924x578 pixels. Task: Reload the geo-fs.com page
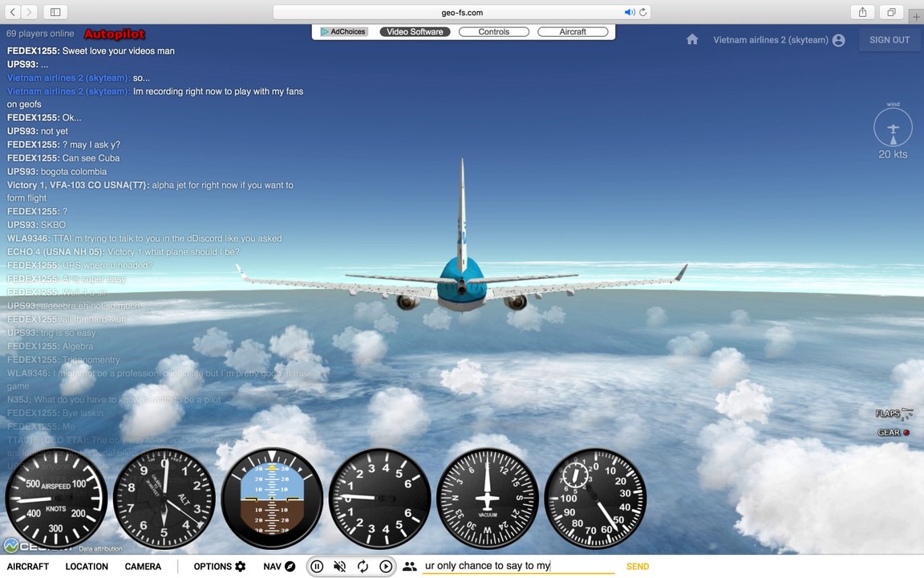pos(643,12)
